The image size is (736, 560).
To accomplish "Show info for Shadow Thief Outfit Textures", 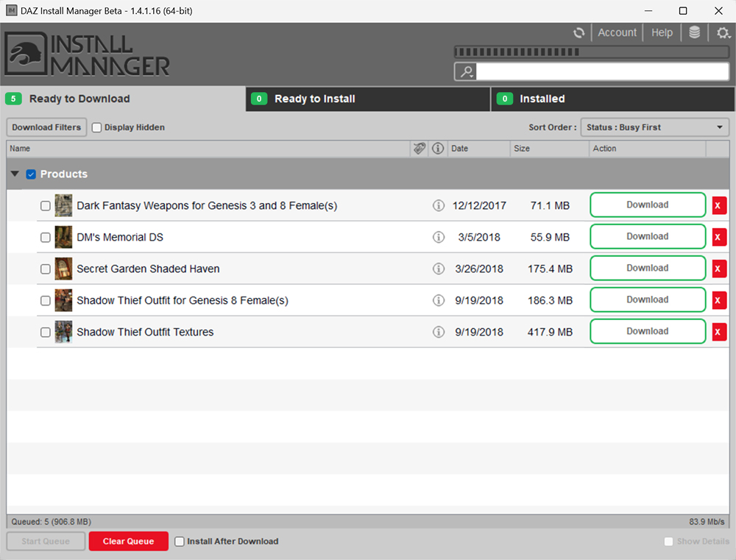I will click(439, 332).
